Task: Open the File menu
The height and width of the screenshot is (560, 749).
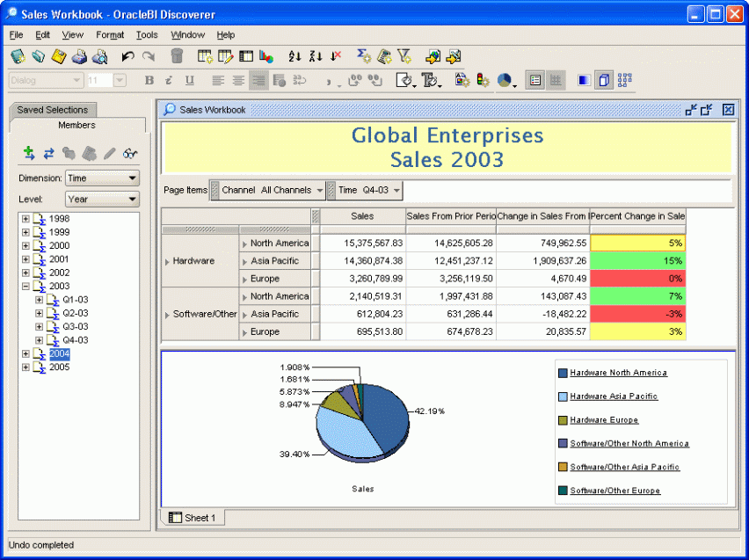Action: (x=16, y=35)
